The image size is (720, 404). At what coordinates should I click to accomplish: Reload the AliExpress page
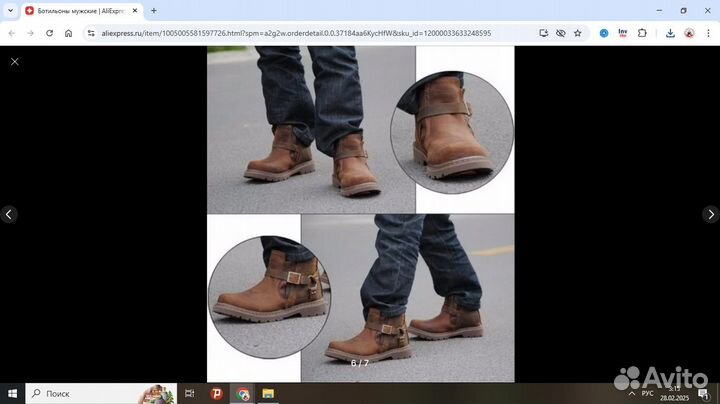click(48, 33)
